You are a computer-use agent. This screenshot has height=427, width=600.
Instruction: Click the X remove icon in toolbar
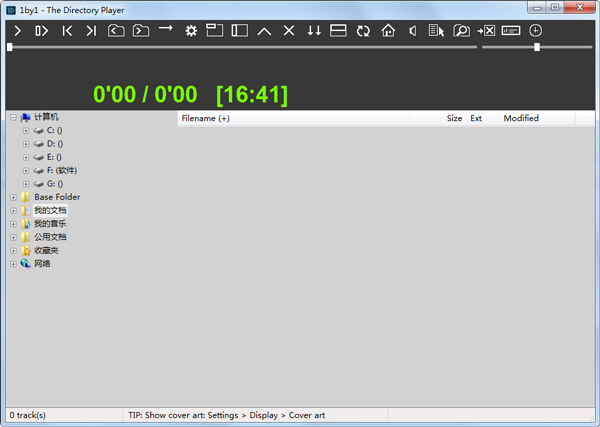289,31
